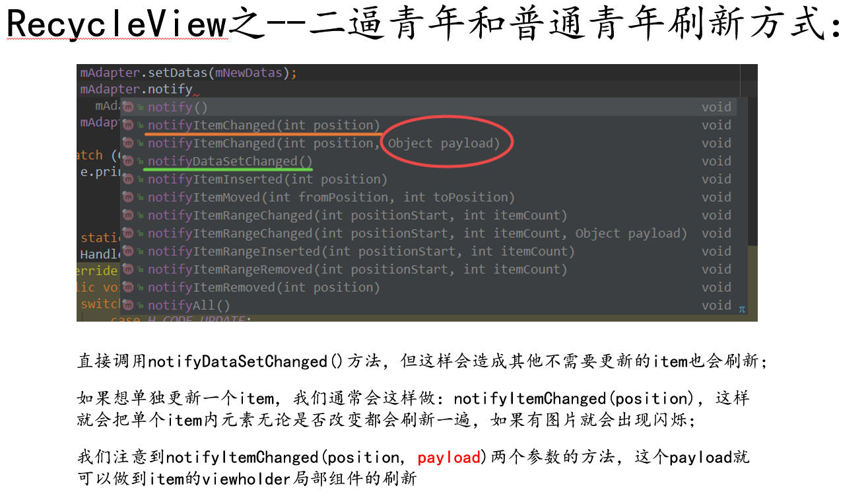Choose notifyItemInserted(int position) entry
This screenshot has width=868, height=496.
coord(428,179)
